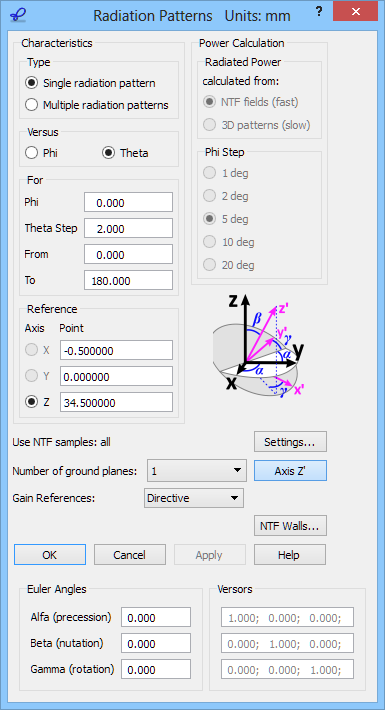Confirm with the OK button
The height and width of the screenshot is (710, 385).
(50, 555)
